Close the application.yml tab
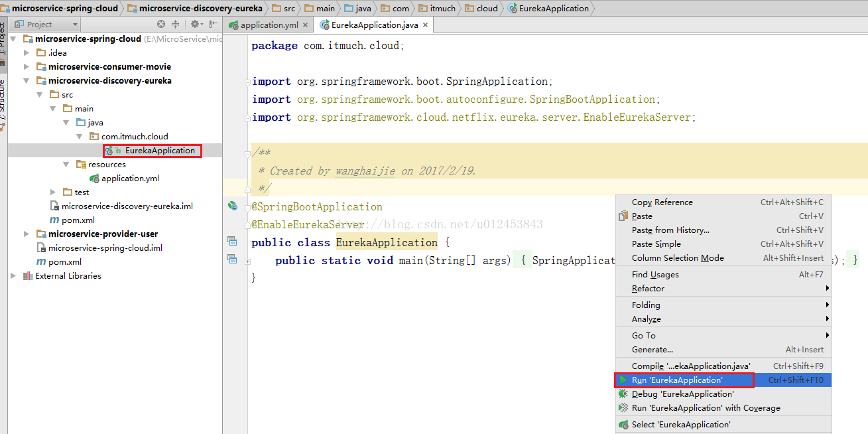Viewport: 868px width, 434px height. (306, 25)
